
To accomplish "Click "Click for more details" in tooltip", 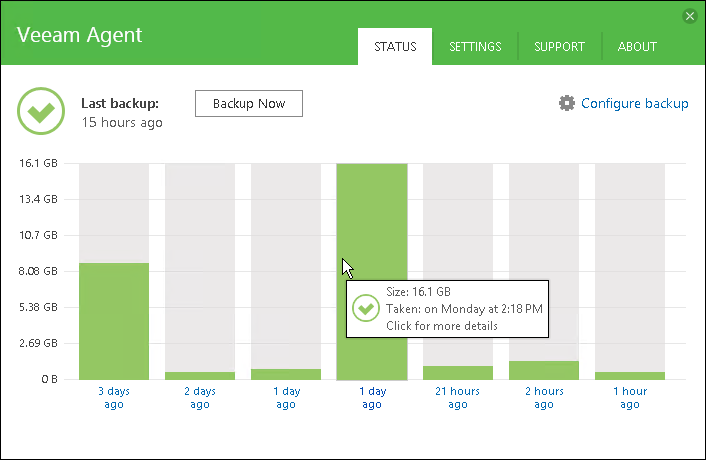I will click(442, 326).
